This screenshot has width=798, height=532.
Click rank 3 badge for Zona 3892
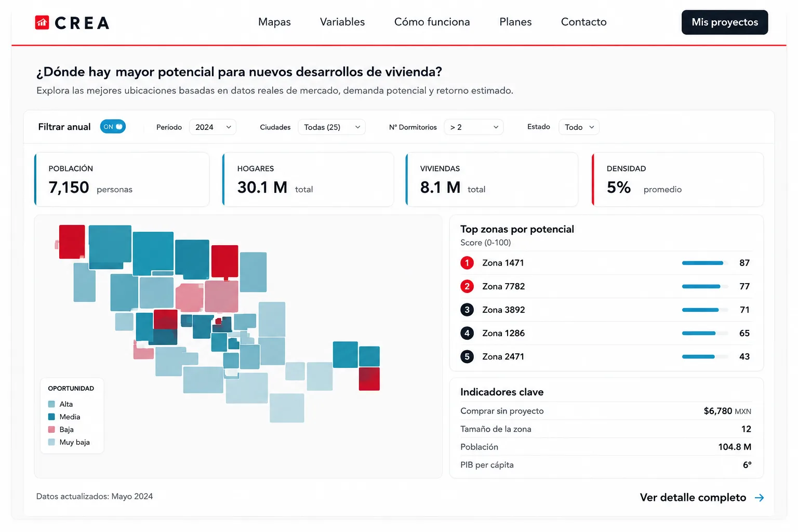[467, 310]
